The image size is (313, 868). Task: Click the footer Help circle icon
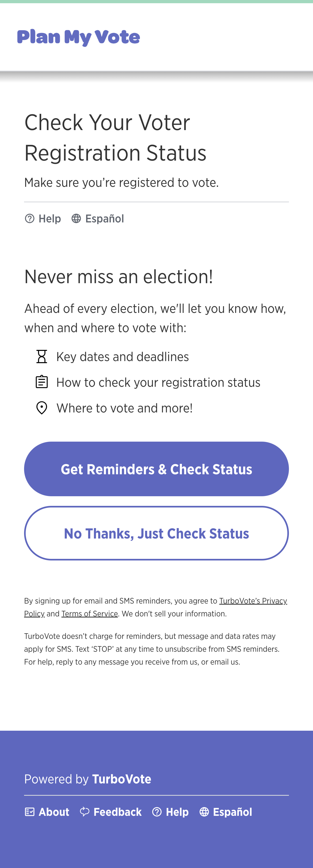pos(157,812)
